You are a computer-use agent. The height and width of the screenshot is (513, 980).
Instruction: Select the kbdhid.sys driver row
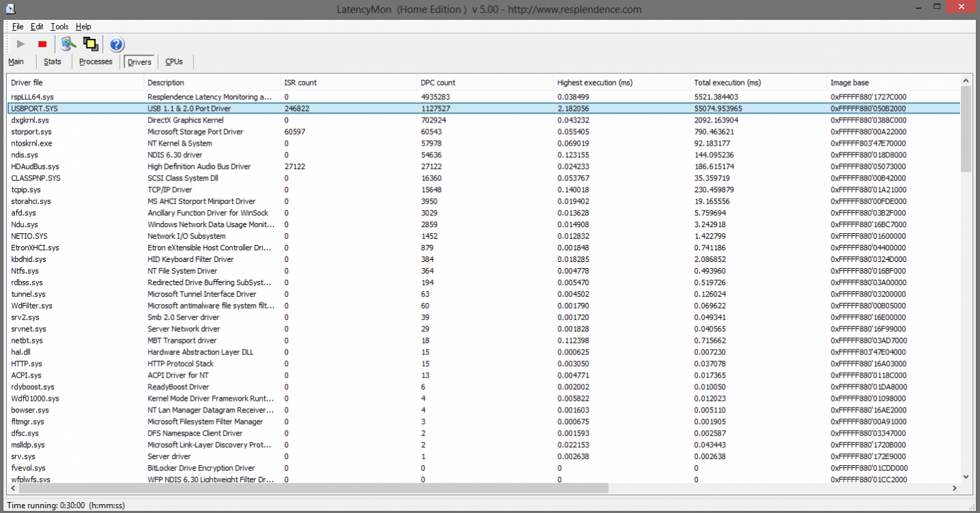pyautogui.click(x=484, y=260)
